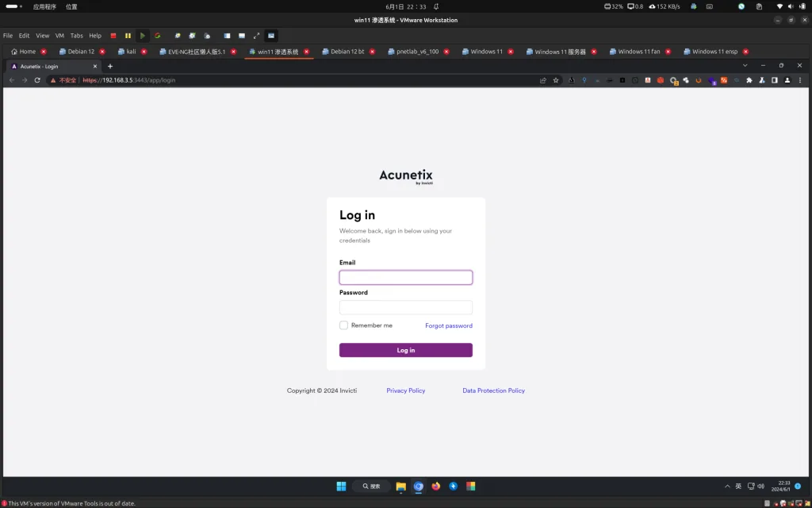Viewport: 812px width, 508px height.
Task: Close the EVE-NG VM tab
Action: 234,52
